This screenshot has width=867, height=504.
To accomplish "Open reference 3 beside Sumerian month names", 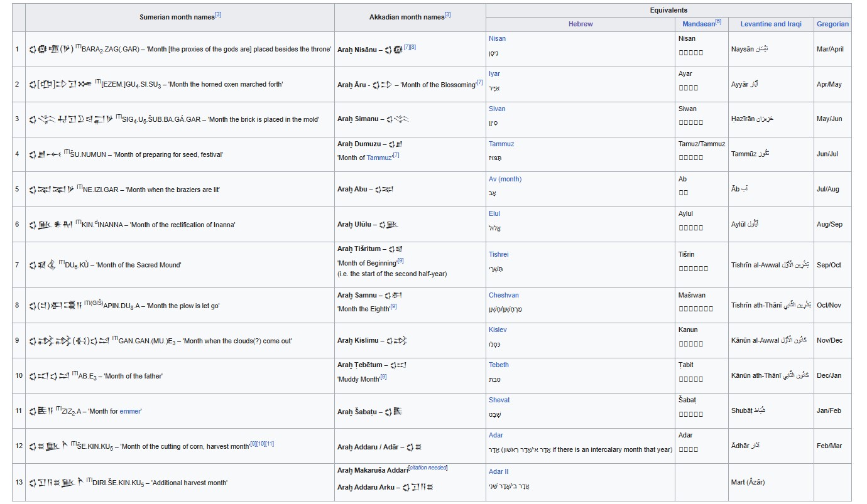I will point(218,14).
